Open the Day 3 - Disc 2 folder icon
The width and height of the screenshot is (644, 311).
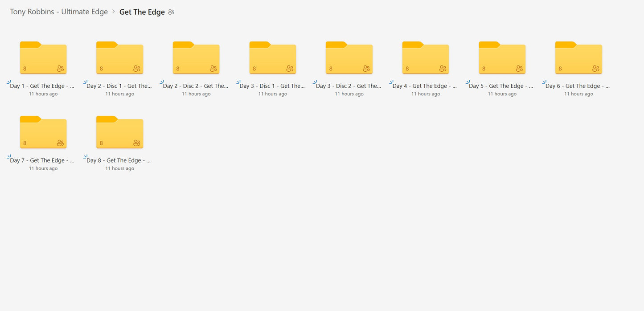pos(349,57)
